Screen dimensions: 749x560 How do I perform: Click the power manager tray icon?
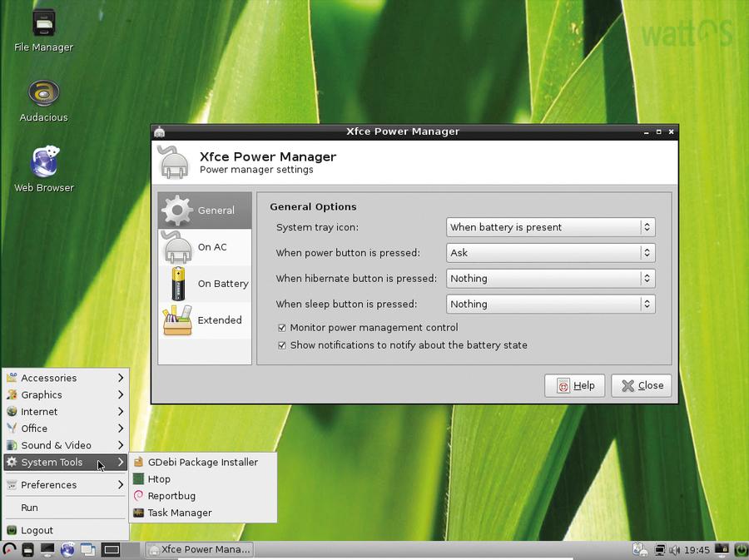point(640,550)
